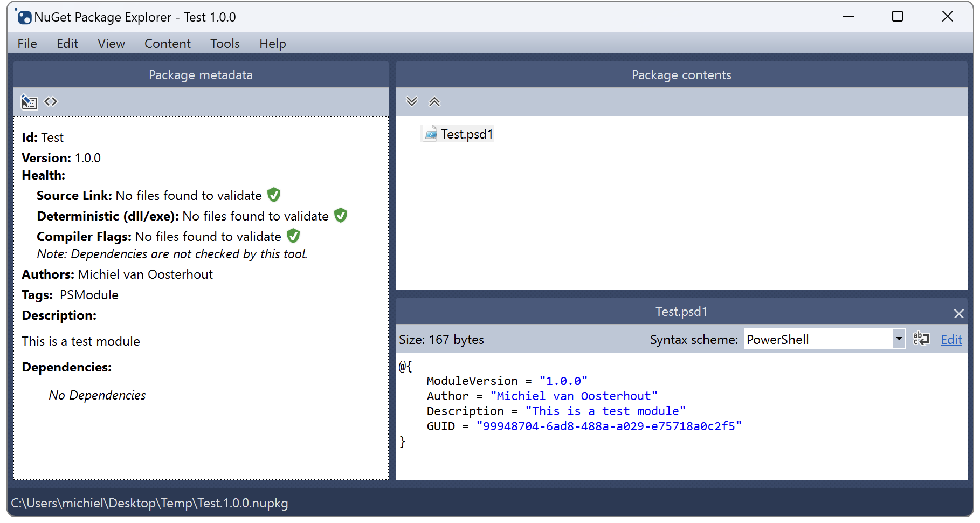
Task: Click the Test.psd1 viewer title header
Action: click(x=681, y=312)
